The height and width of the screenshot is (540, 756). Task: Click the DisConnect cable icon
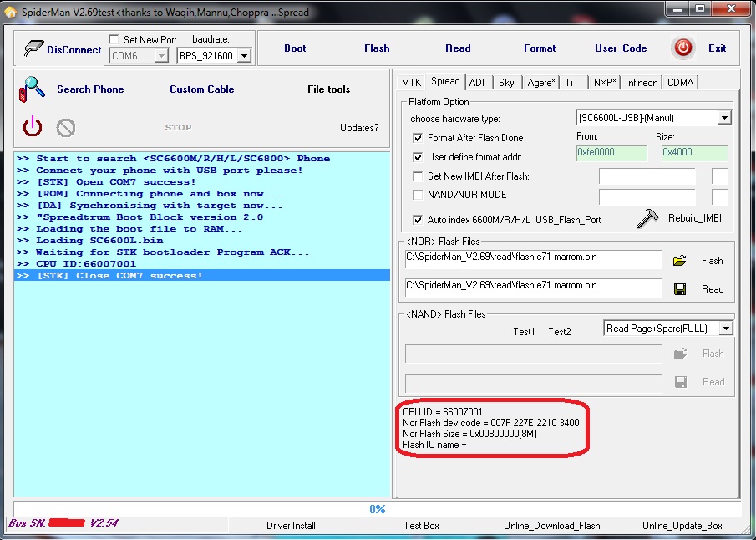[x=32, y=49]
